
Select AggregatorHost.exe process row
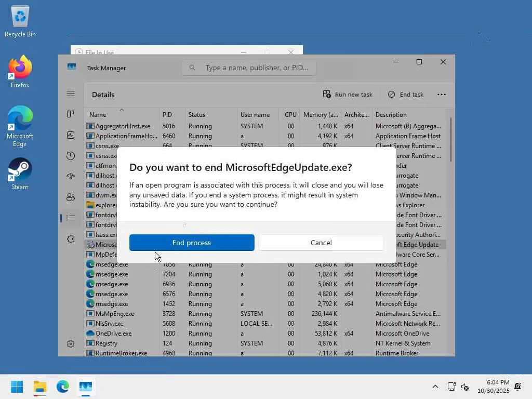click(x=265, y=126)
